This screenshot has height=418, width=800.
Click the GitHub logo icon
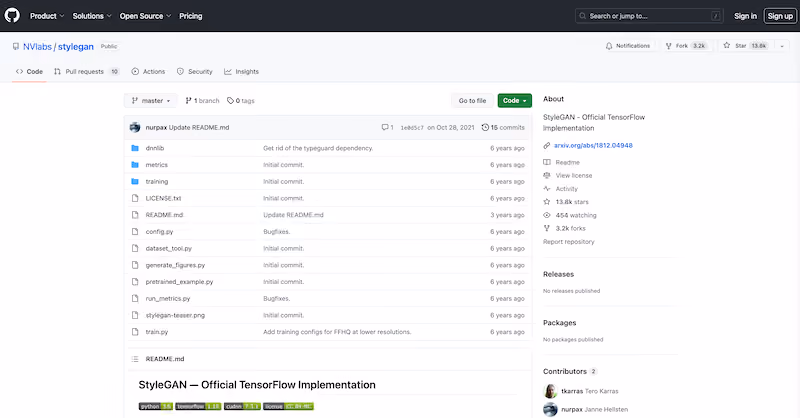point(12,15)
